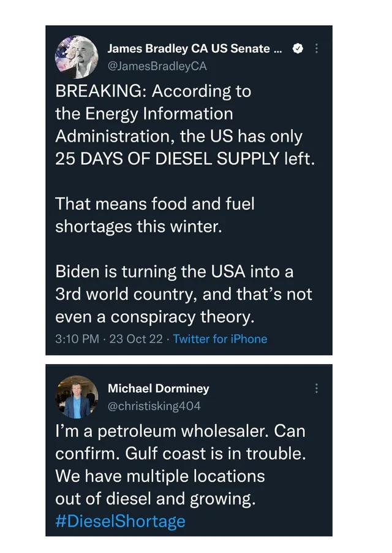392x553 pixels.
Task: Click the 'food and fuel shortages' paragraph
Action: [155, 215]
